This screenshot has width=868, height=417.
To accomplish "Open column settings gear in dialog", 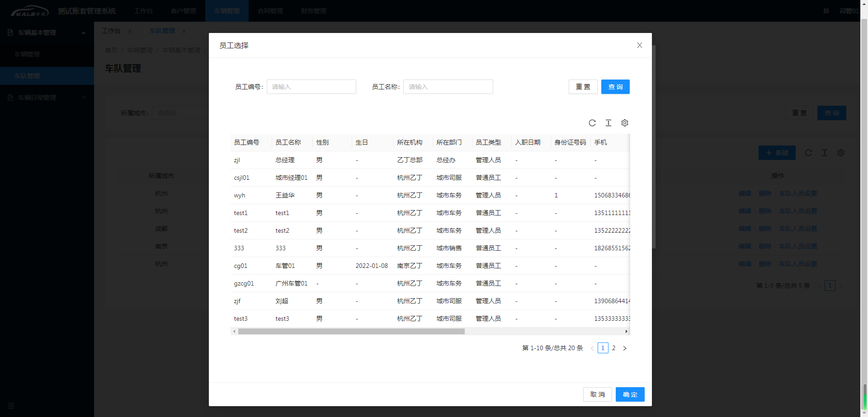I will [x=625, y=123].
